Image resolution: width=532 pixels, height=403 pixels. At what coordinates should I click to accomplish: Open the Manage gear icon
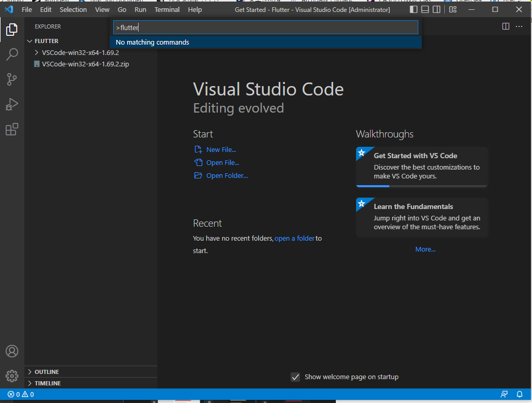(12, 376)
